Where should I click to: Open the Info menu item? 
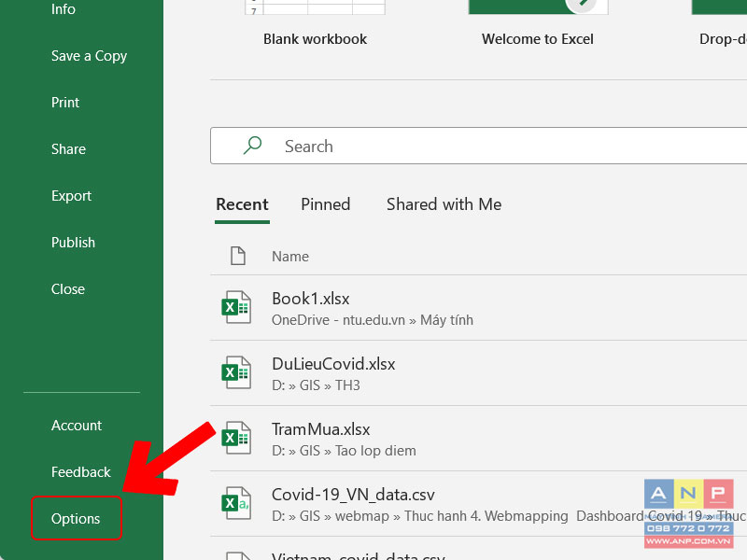63,9
